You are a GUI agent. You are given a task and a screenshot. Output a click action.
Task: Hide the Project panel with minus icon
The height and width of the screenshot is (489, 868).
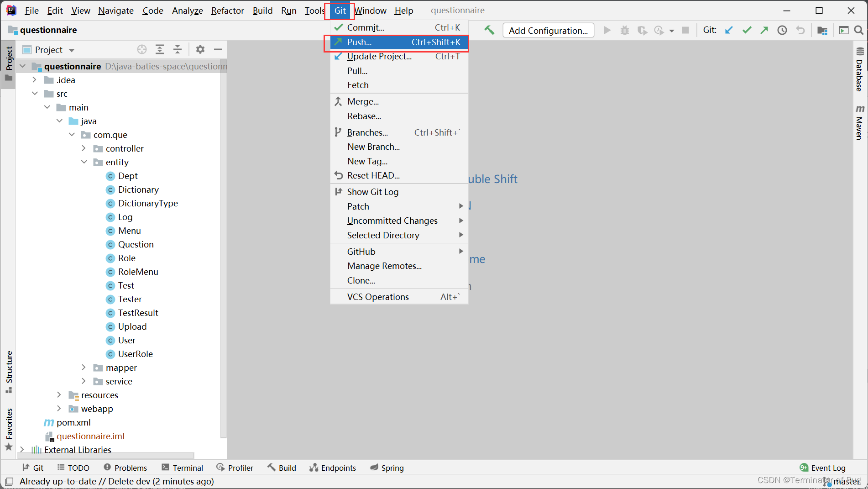(x=218, y=49)
